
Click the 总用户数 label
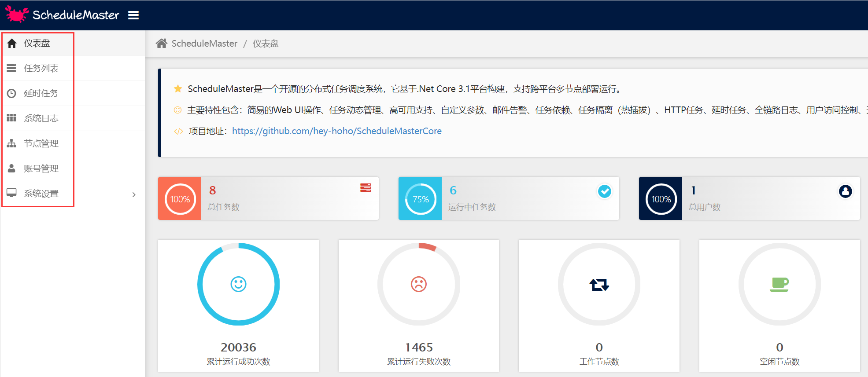tap(705, 207)
